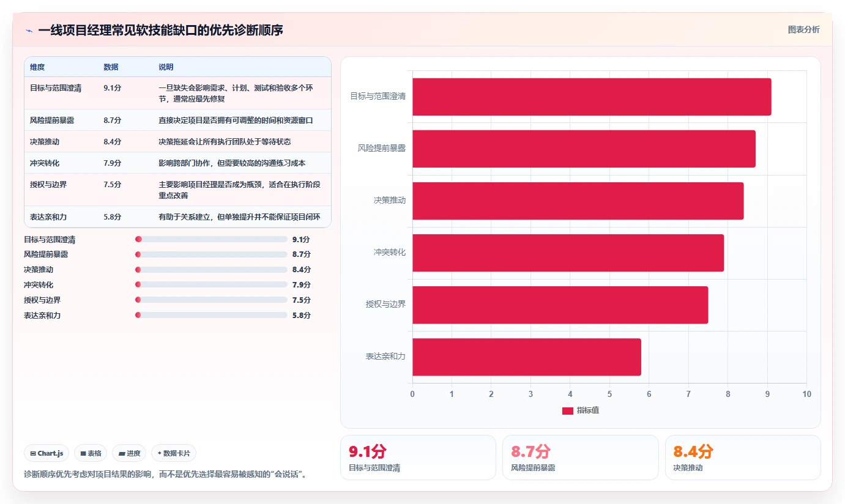Click the 风险提前暴露 progress list label

[46, 254]
